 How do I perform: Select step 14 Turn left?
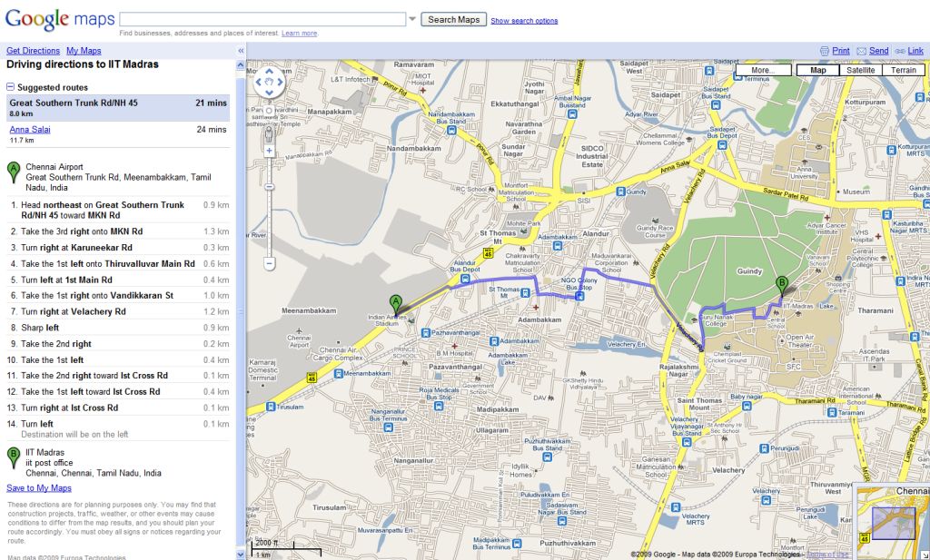click(x=118, y=428)
